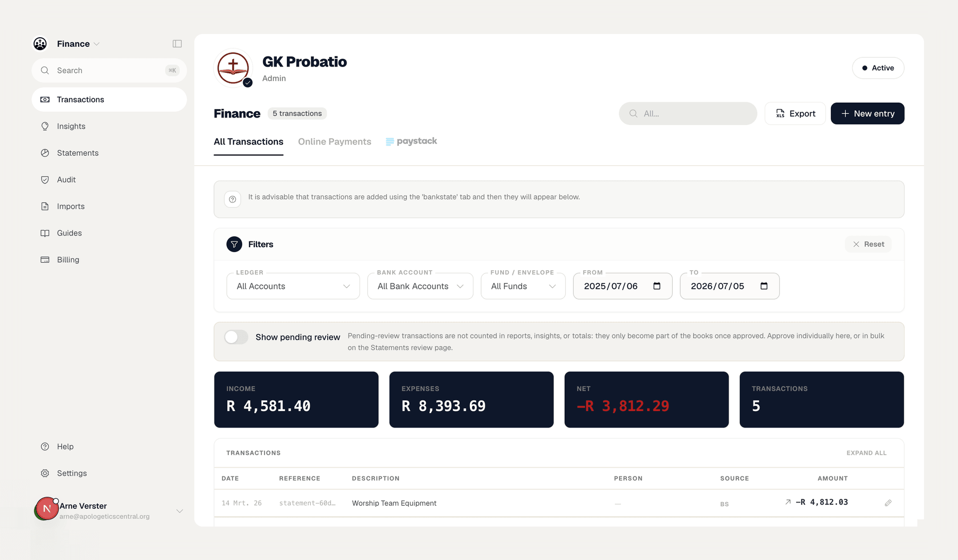958x560 pixels.
Task: Click the BS source cell
Action: (x=724, y=504)
